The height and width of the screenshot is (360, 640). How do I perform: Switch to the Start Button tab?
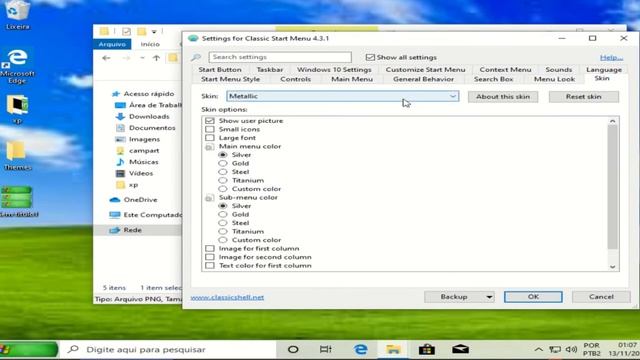[x=220, y=70]
